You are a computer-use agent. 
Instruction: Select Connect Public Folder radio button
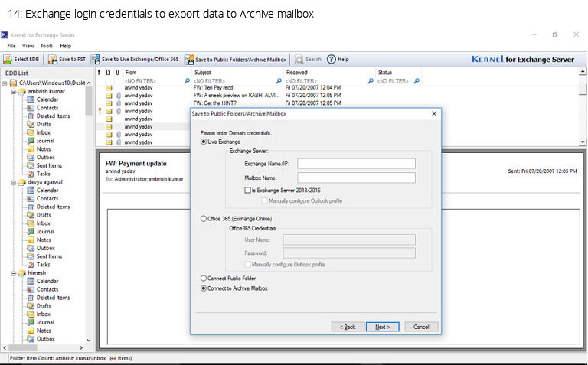pos(204,278)
